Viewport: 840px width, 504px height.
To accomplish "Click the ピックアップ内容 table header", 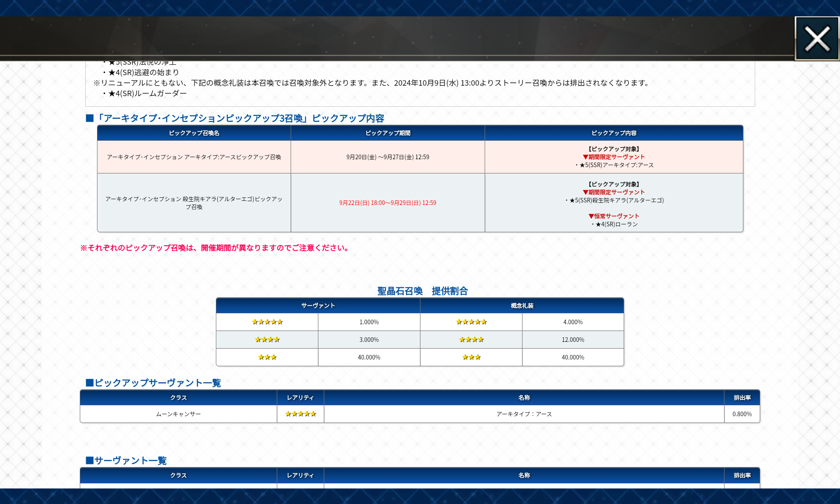I will coord(614,133).
